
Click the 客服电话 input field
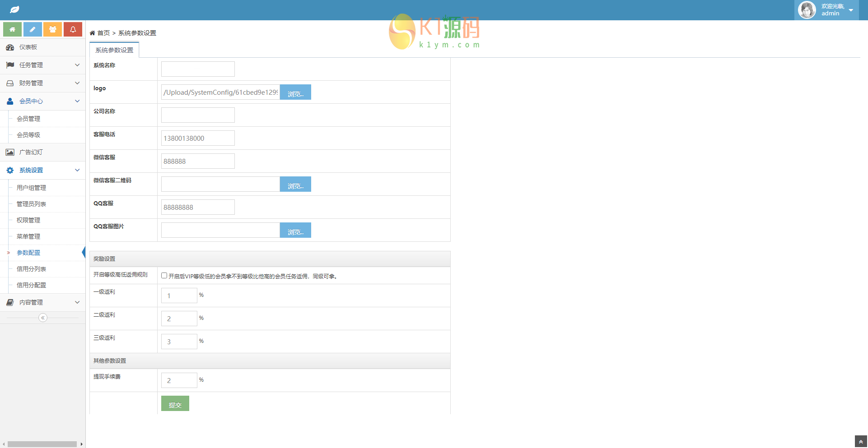tap(198, 138)
